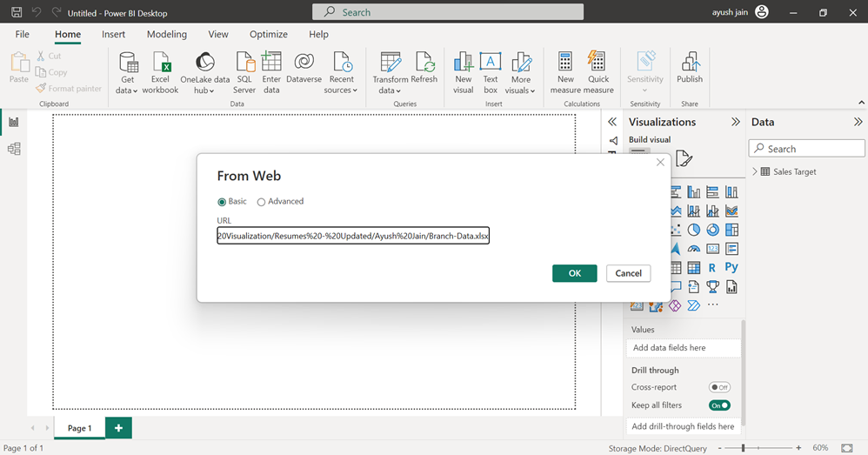Insert a Text box
Viewport: 868px width, 455px height.
(491, 72)
